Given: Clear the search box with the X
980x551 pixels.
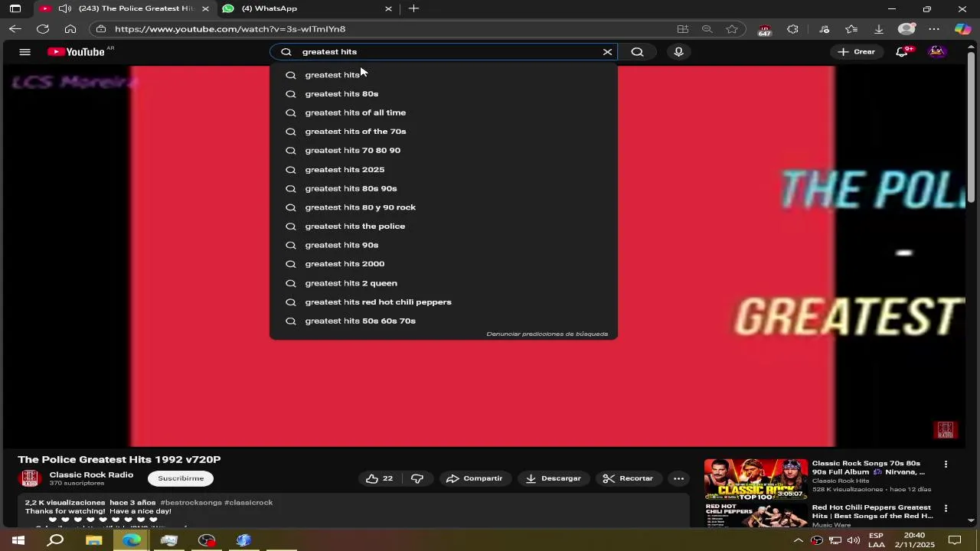Looking at the screenshot, I should click(x=607, y=52).
